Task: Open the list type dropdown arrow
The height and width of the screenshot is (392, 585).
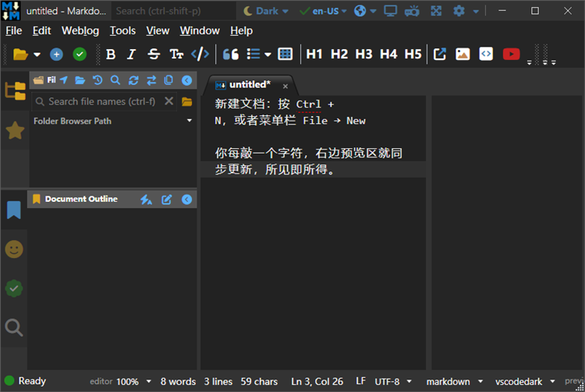Action: pos(268,55)
